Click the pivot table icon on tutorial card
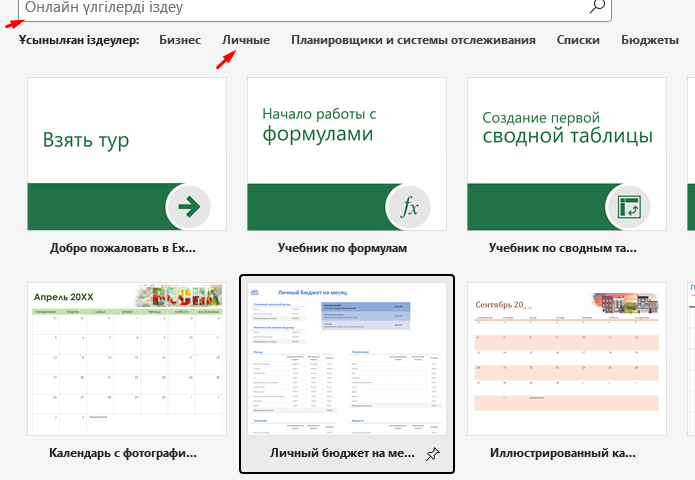This screenshot has width=695, height=480. tap(629, 207)
